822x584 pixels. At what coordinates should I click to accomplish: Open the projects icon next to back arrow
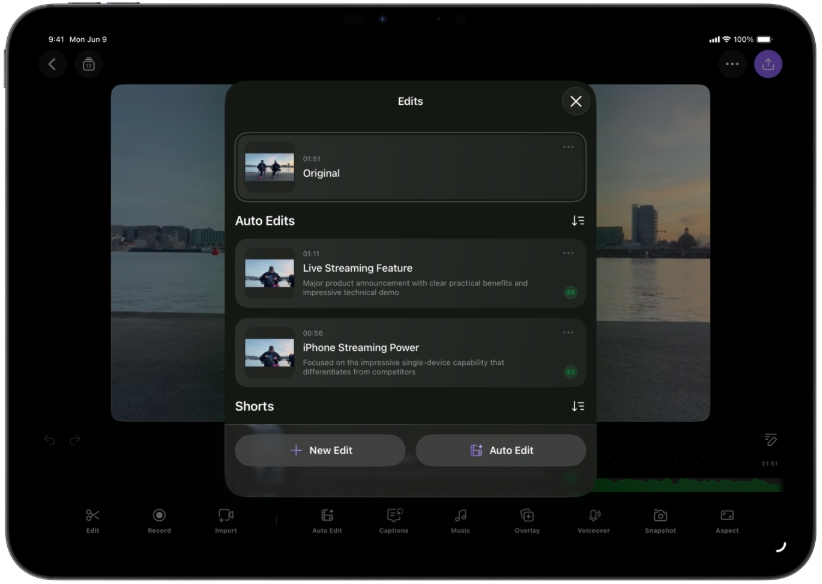89,64
